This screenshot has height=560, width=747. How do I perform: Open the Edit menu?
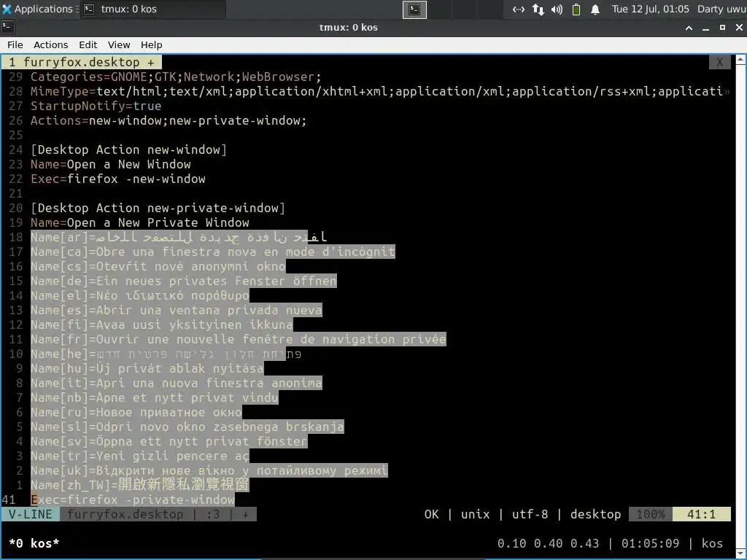(88, 44)
